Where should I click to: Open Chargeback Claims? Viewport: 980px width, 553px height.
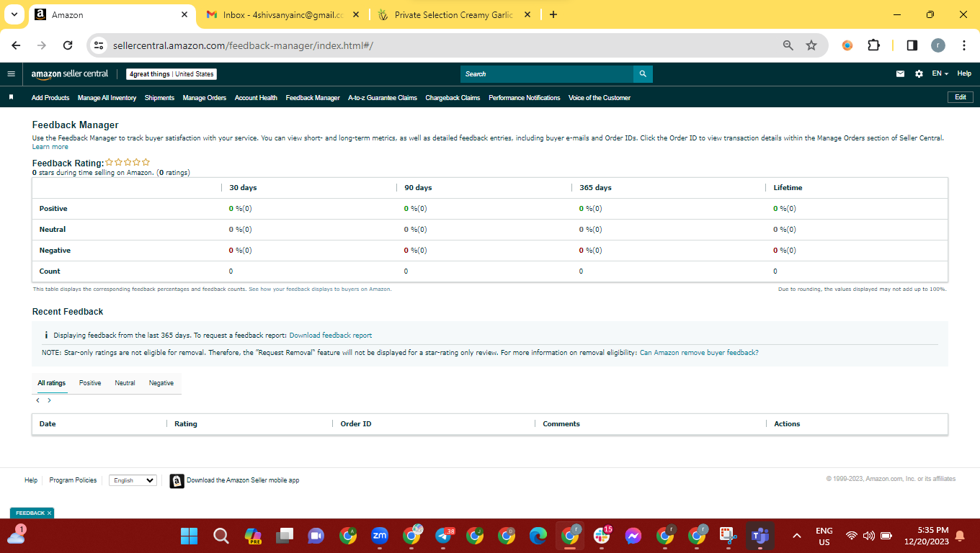[x=453, y=98]
